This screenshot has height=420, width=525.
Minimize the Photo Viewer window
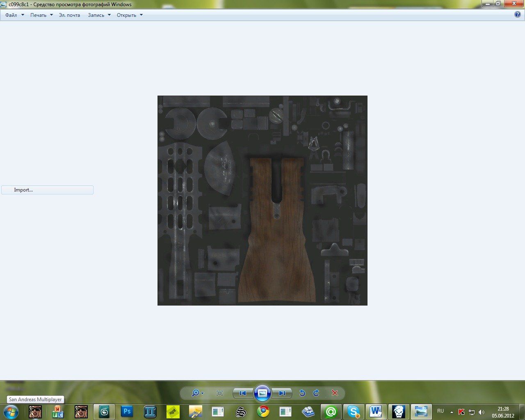coord(487,4)
